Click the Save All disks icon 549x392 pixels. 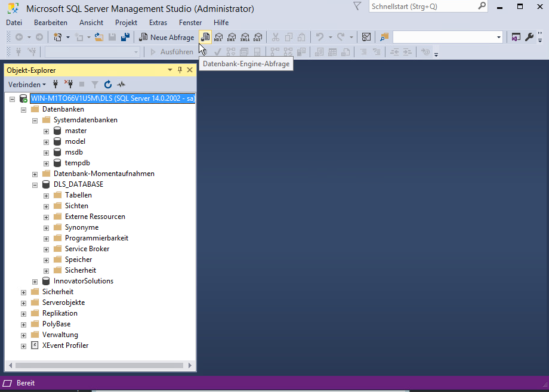tap(125, 37)
